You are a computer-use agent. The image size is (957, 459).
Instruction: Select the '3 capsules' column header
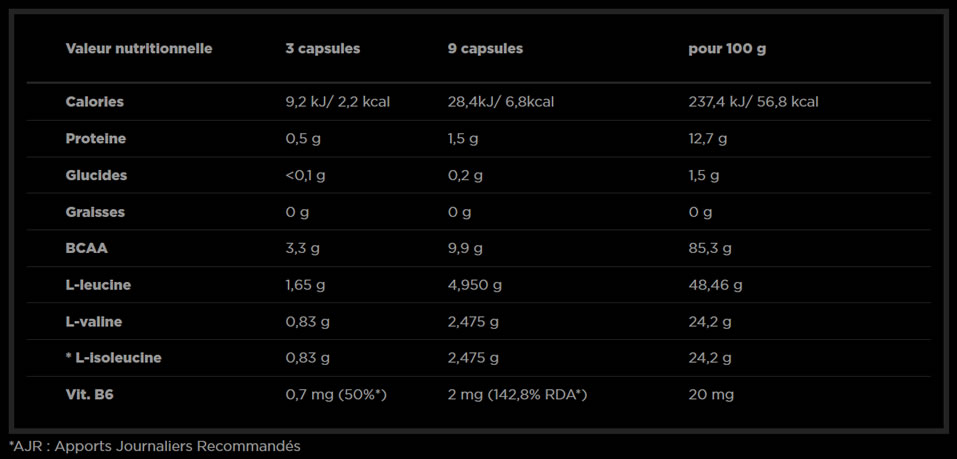(322, 49)
